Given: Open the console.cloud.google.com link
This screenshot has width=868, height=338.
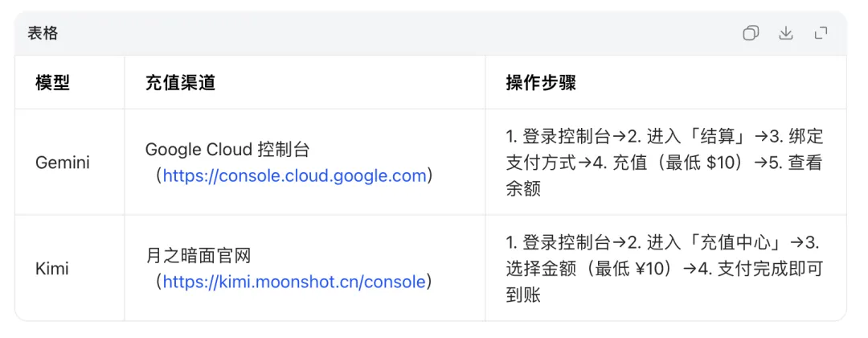Looking at the screenshot, I should coord(294,175).
